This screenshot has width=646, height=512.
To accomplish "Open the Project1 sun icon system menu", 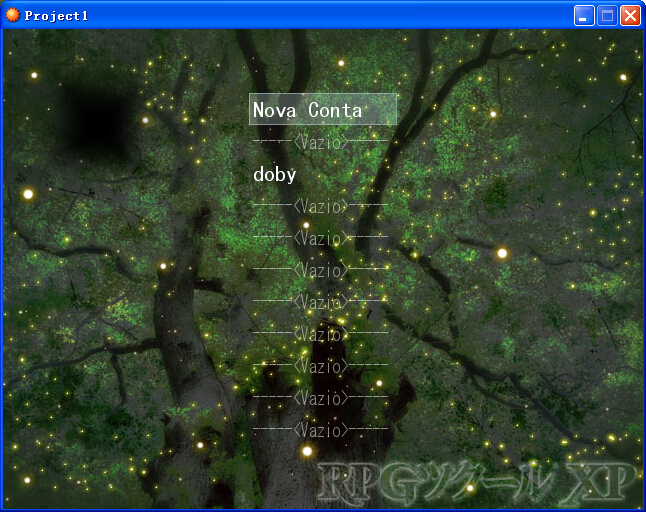I will click(x=12, y=15).
